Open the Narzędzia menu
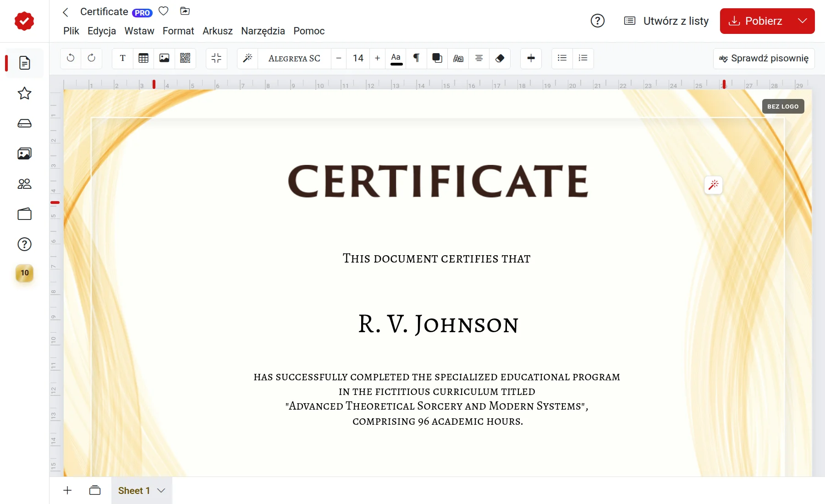Viewport: 825px width, 504px height. tap(263, 31)
